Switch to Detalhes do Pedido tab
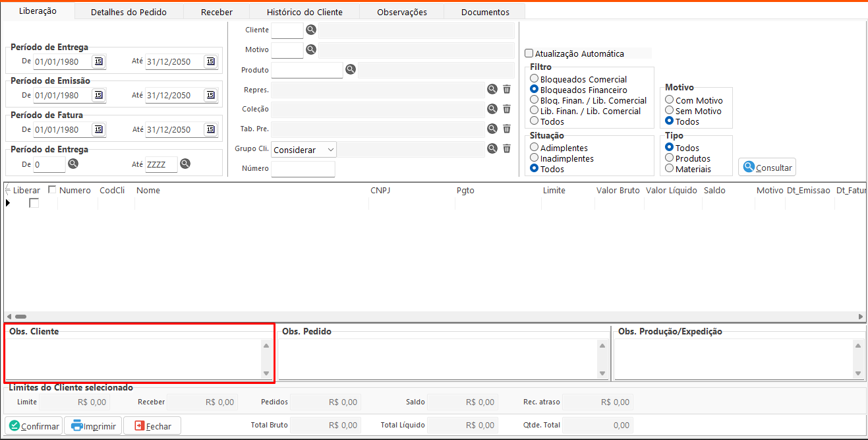The width and height of the screenshot is (868, 440). click(x=129, y=12)
